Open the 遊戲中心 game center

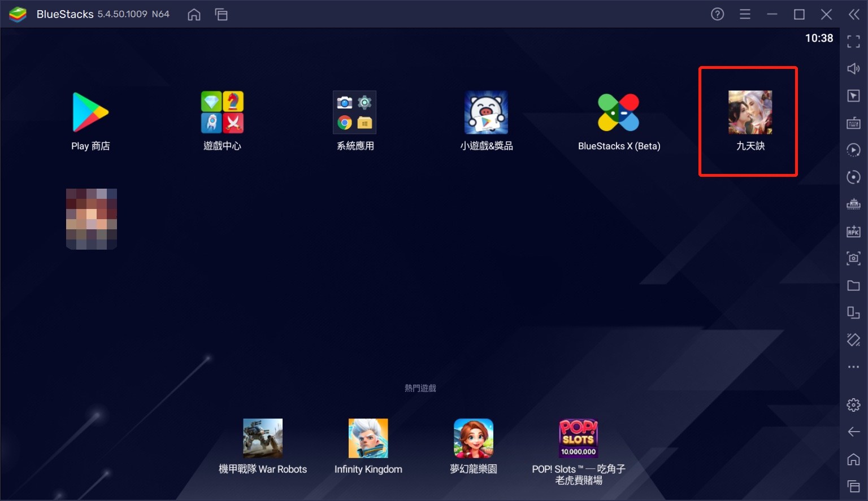(222, 112)
